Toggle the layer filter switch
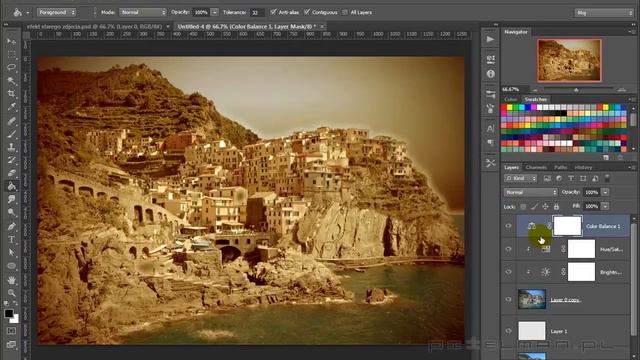 [x=607, y=178]
